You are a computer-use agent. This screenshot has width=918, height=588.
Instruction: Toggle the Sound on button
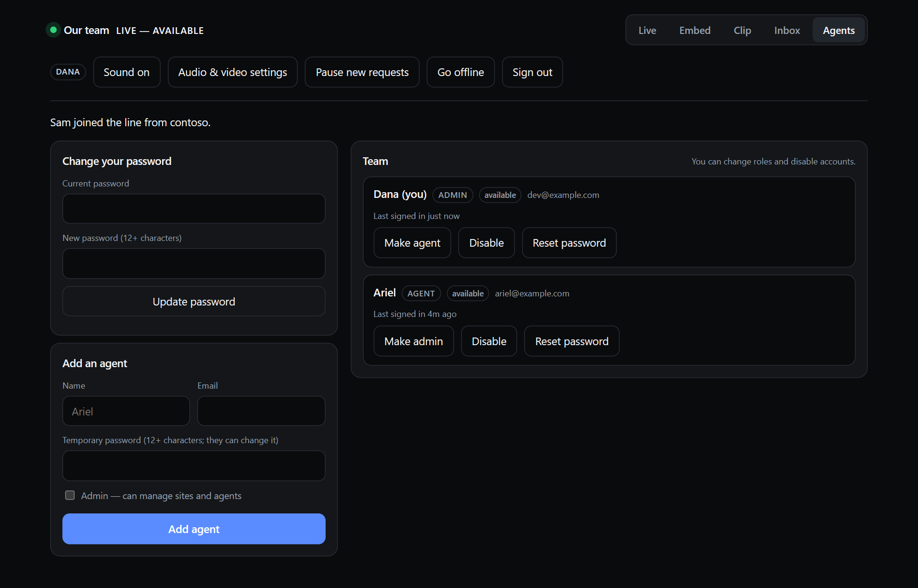[x=127, y=72]
